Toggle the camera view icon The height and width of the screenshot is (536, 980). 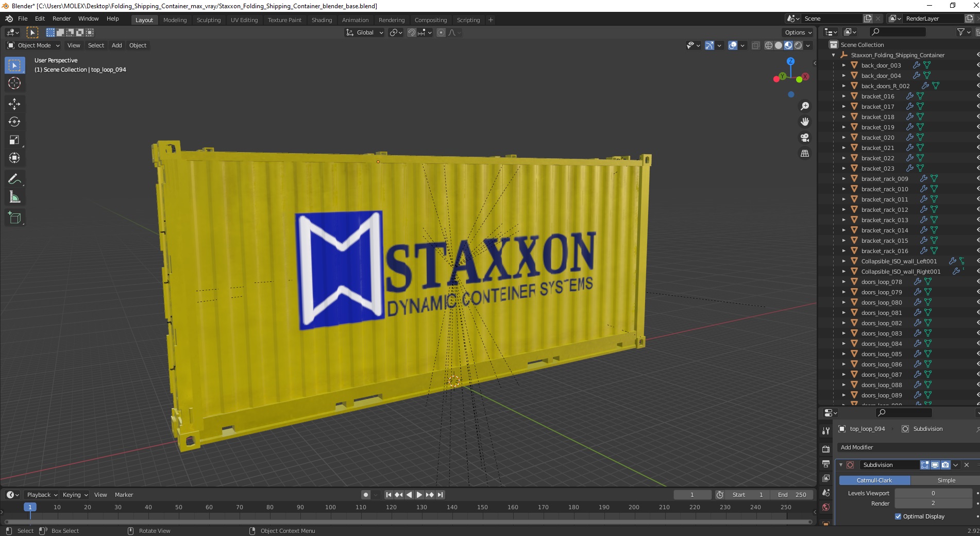click(805, 138)
